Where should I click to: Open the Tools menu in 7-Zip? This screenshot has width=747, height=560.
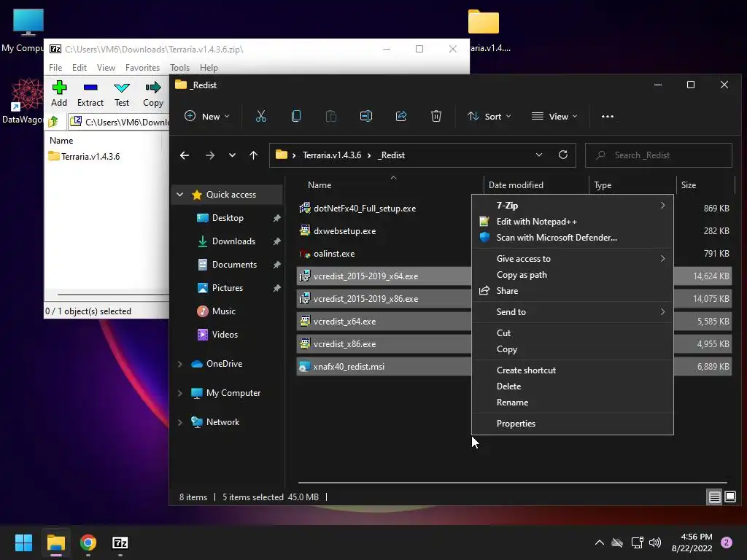(179, 68)
